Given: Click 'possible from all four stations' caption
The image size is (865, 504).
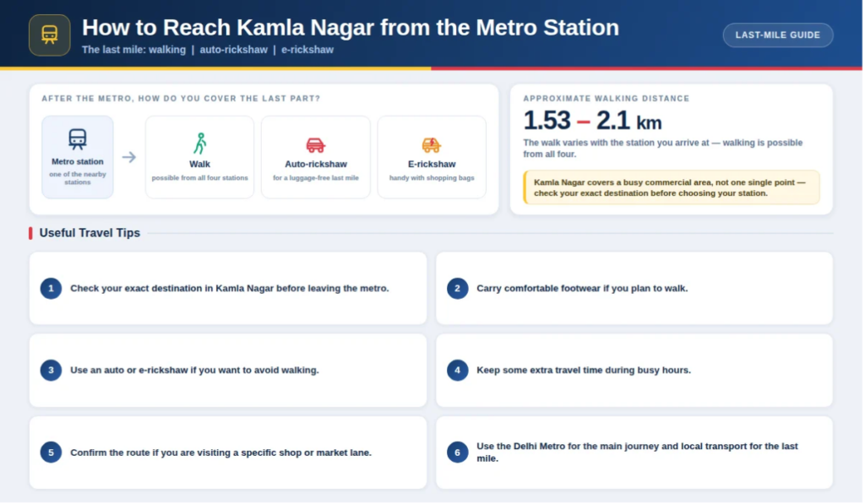Looking at the screenshot, I should pos(199,178).
